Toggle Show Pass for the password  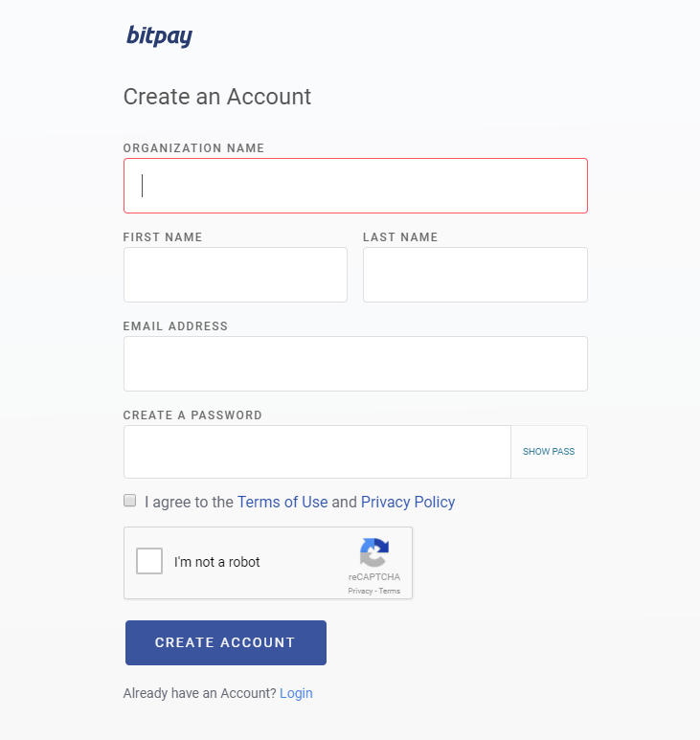click(549, 452)
